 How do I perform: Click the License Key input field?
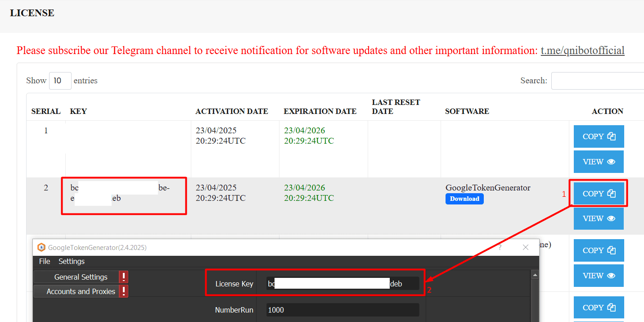pos(342,284)
